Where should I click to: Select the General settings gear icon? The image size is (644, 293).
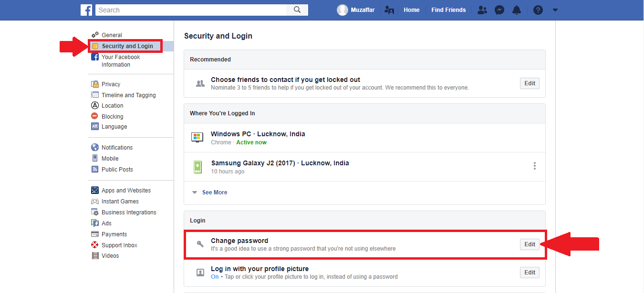[x=95, y=34]
